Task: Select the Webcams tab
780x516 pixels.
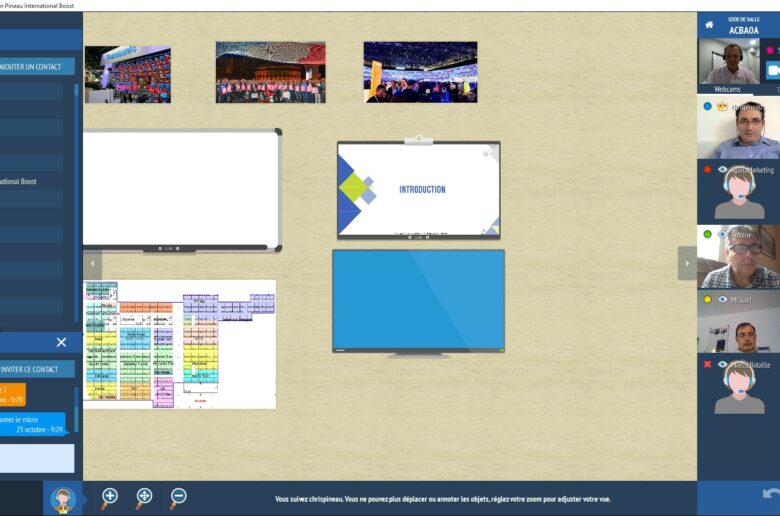Action: (x=727, y=89)
